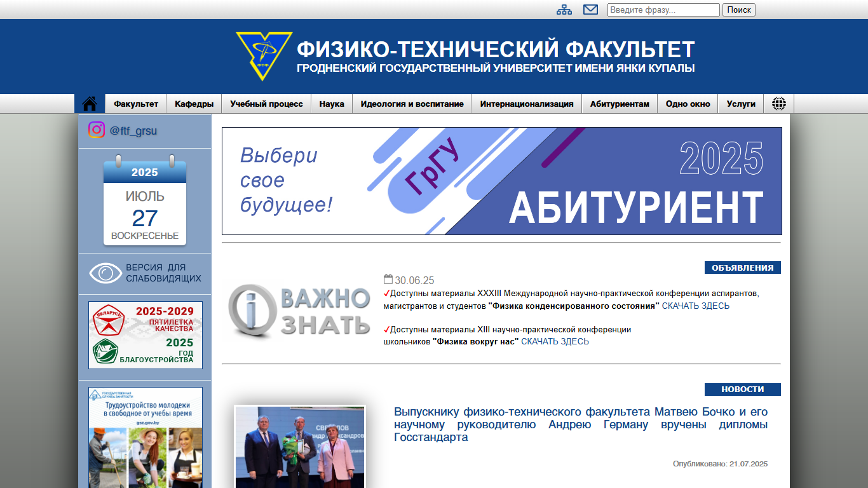This screenshot has height=488, width=868.
Task: Focus the search phrase input field
Action: tap(663, 10)
